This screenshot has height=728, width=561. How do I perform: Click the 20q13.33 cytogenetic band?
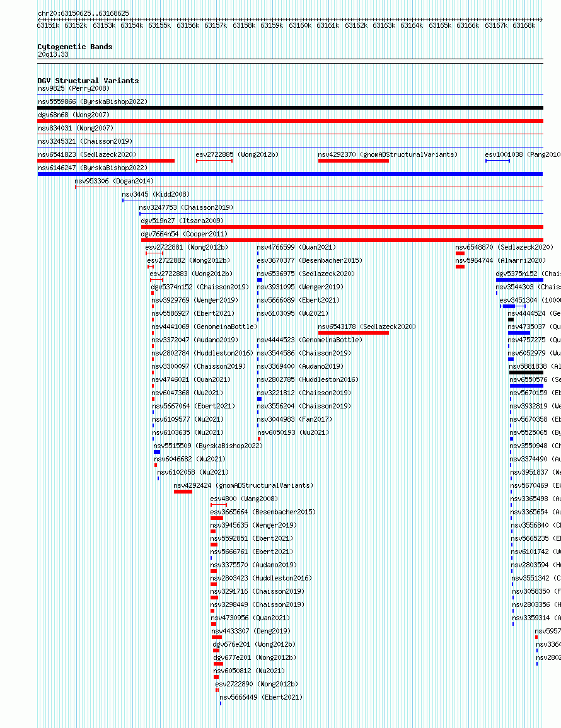coord(53,54)
